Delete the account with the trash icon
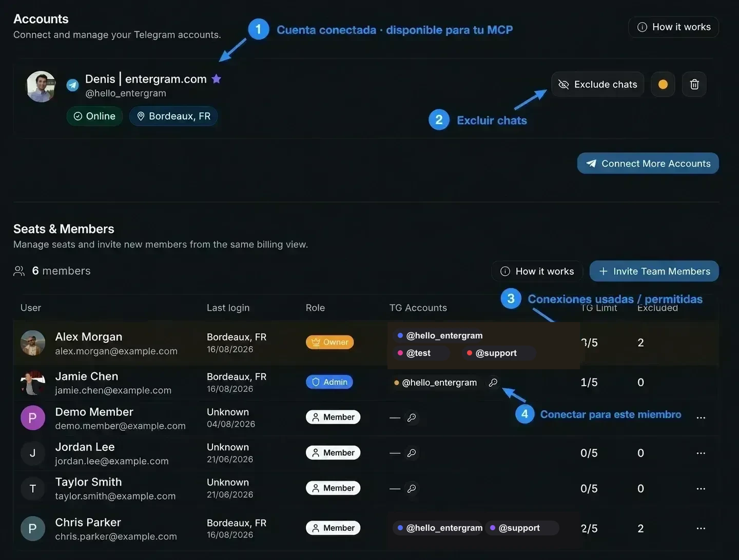Viewport: 739px width, 560px height. tap(694, 85)
